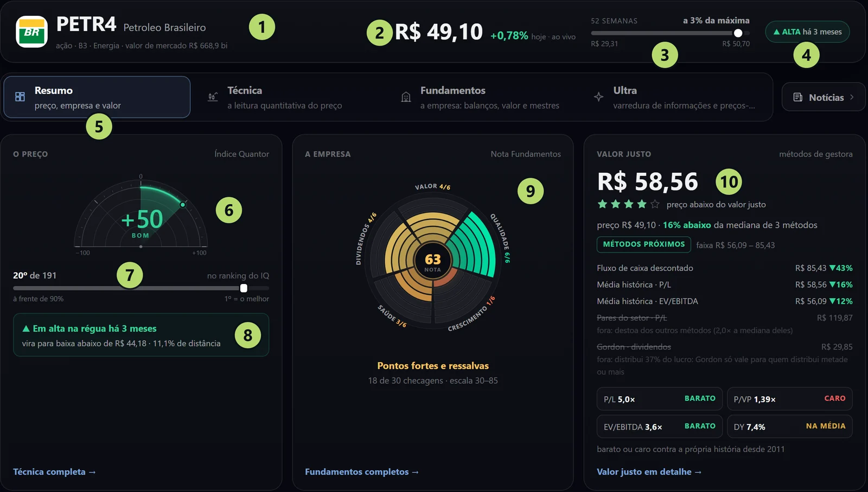Click the Em alta na régua box

(x=141, y=335)
